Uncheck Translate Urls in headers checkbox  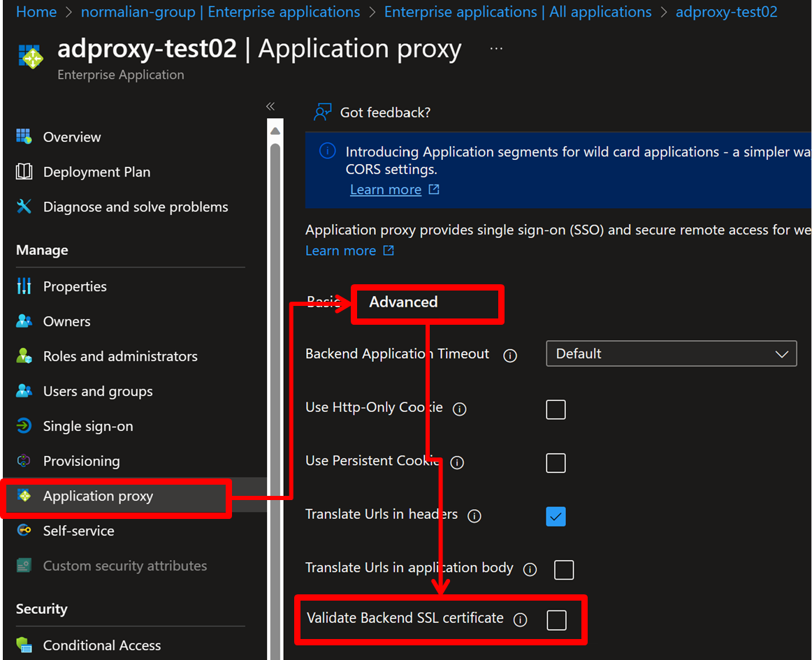556,516
